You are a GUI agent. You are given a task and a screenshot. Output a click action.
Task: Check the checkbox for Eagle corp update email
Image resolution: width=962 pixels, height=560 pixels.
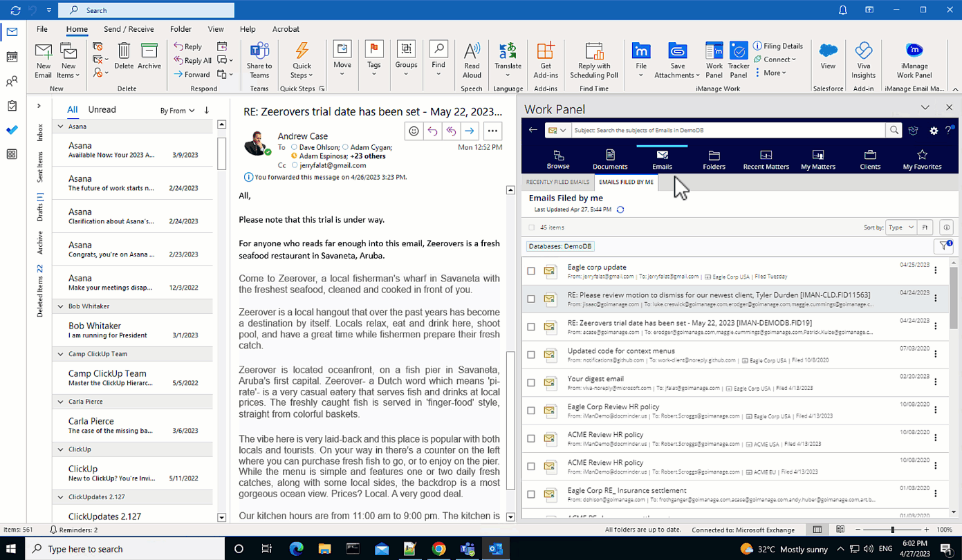point(530,271)
